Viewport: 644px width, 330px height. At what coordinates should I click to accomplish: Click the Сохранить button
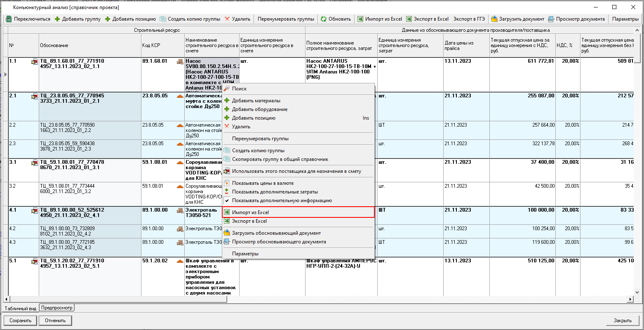(20, 321)
